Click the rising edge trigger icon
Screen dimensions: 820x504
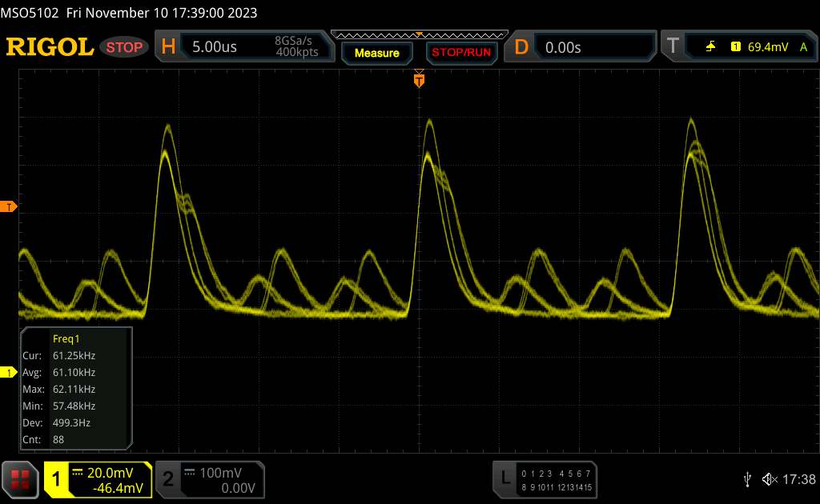pos(710,47)
